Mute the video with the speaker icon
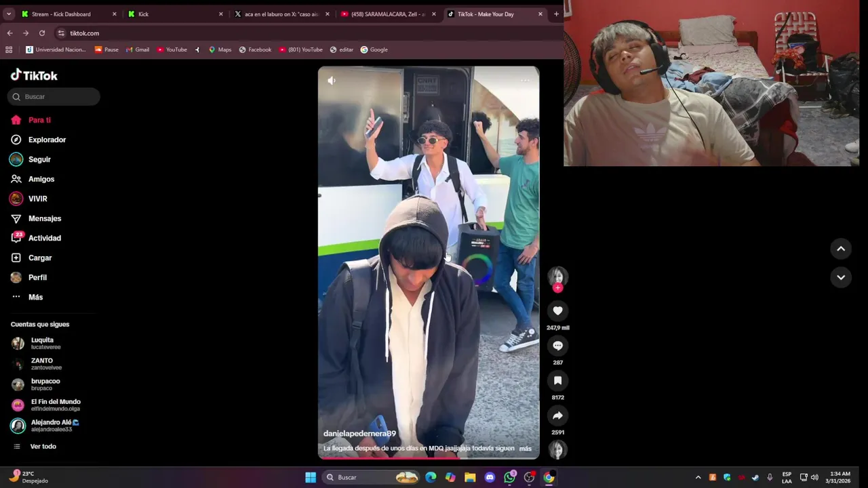Viewport: 868px width, 488px height. pos(331,81)
